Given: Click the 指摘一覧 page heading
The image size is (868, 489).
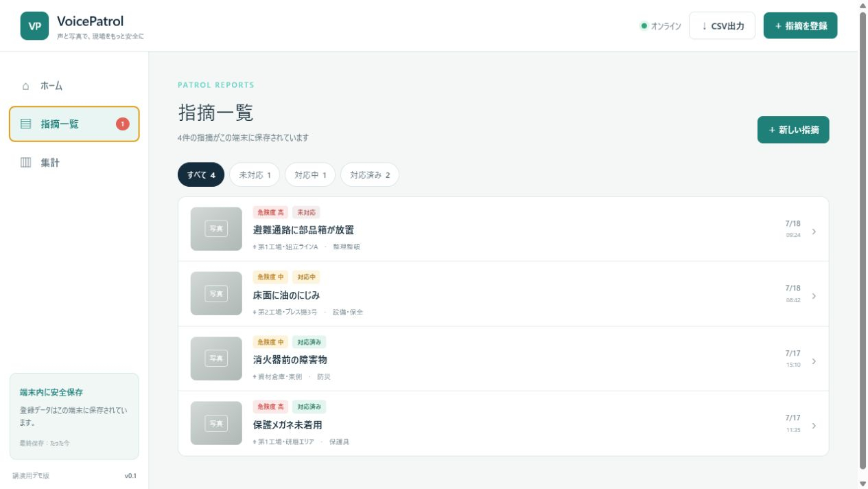Looking at the screenshot, I should coord(215,113).
